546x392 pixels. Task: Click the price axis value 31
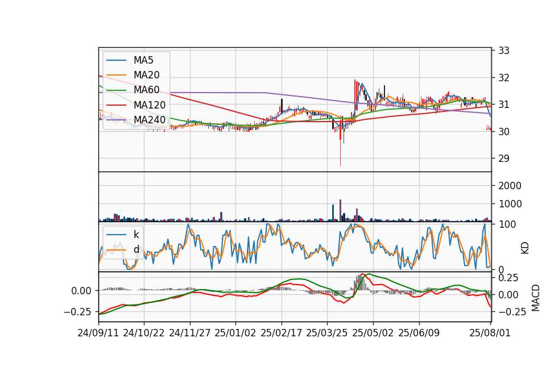pos(503,105)
